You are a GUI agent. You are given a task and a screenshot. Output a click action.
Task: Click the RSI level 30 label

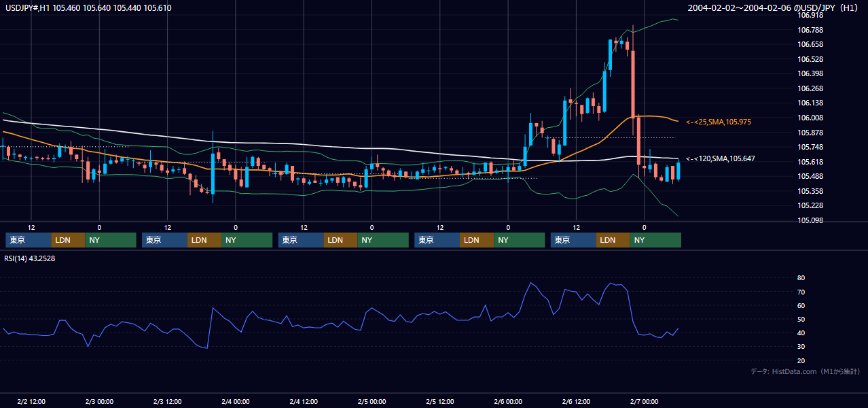(801, 346)
